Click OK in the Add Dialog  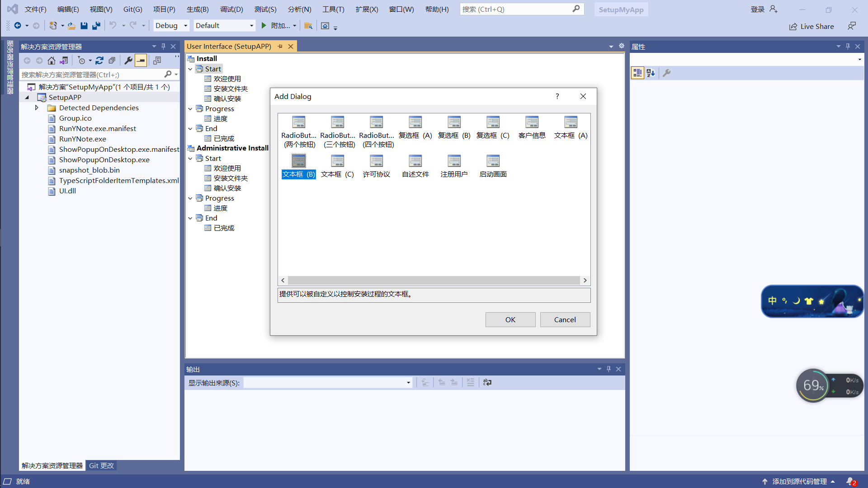click(x=510, y=319)
